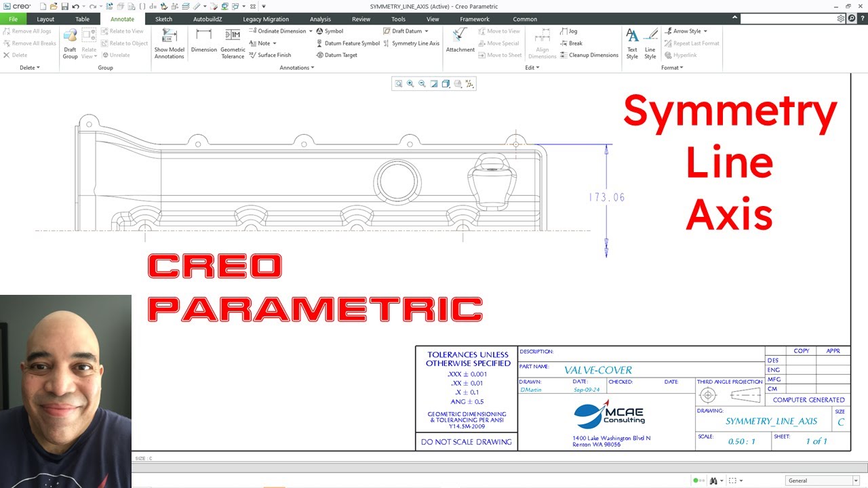This screenshot has height=488, width=868.
Task: Switch to the Analysis tab
Action: [x=320, y=19]
